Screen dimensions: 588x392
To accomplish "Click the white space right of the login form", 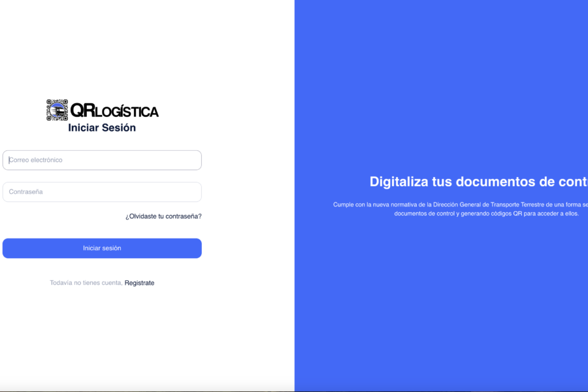I will tap(248, 196).
